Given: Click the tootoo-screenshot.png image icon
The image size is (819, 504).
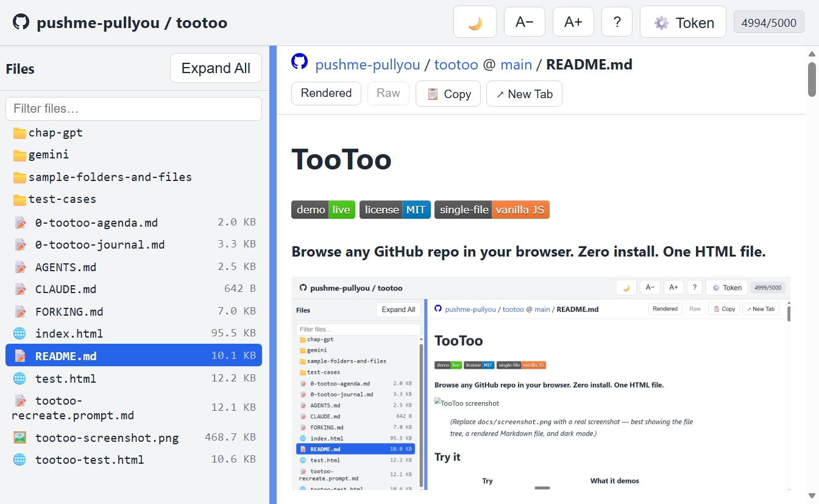Looking at the screenshot, I should 20,438.
